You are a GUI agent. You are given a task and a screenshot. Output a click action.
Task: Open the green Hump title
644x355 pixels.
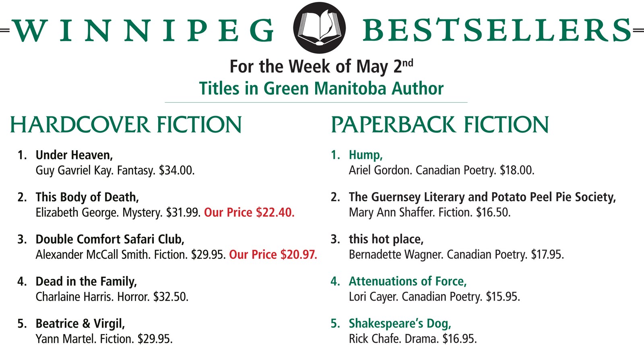tap(365, 155)
